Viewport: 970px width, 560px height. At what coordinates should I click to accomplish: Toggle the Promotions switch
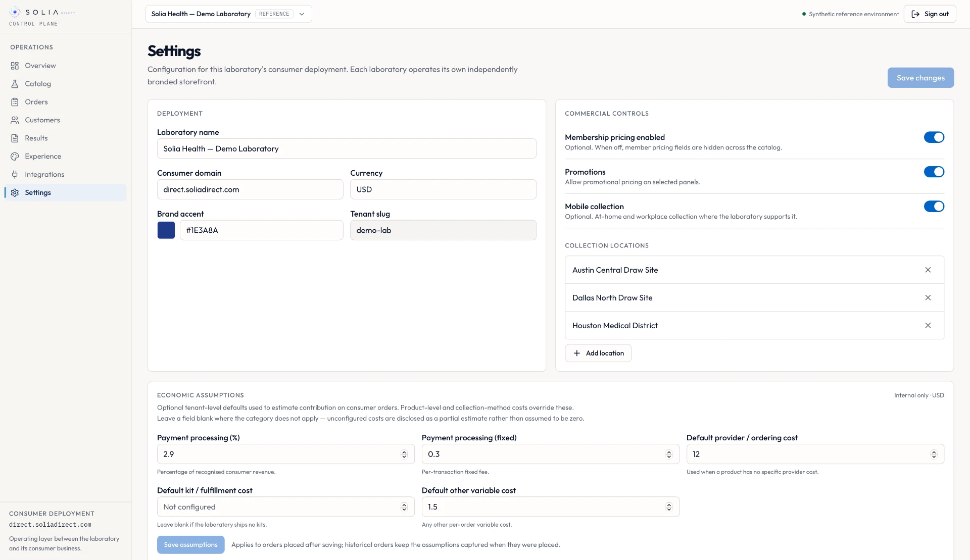tap(934, 172)
